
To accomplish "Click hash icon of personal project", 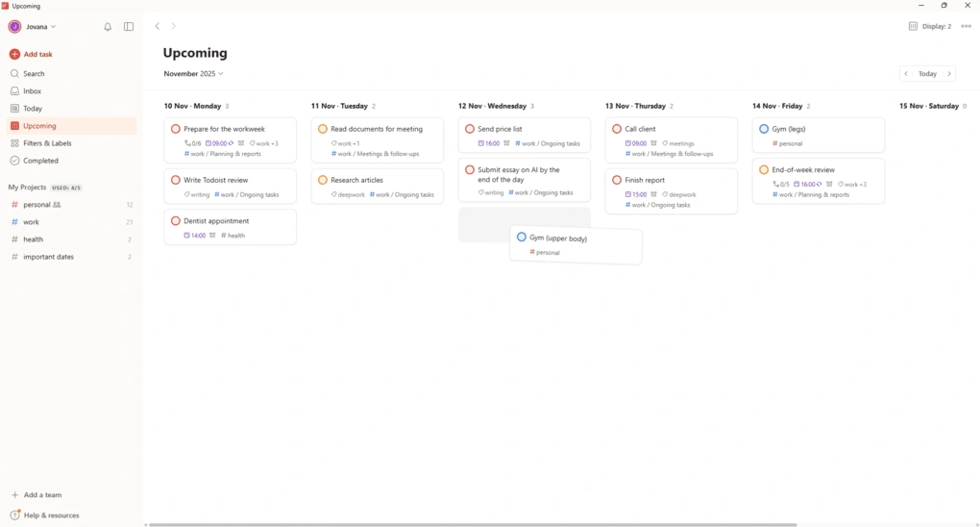I will (15, 205).
